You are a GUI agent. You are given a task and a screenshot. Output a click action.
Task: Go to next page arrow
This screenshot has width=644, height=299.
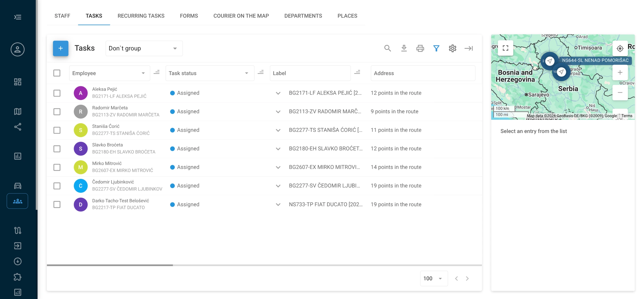coord(467,278)
